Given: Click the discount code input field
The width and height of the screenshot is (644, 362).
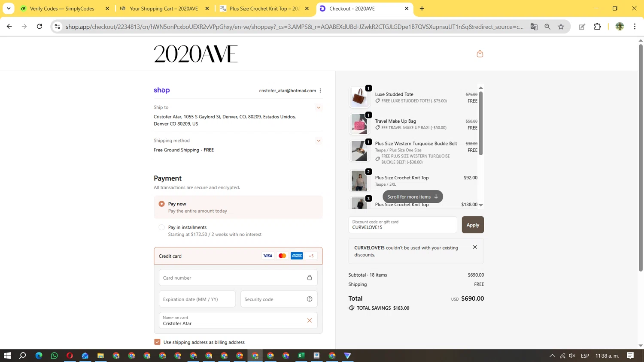Looking at the screenshot, I should (403, 225).
